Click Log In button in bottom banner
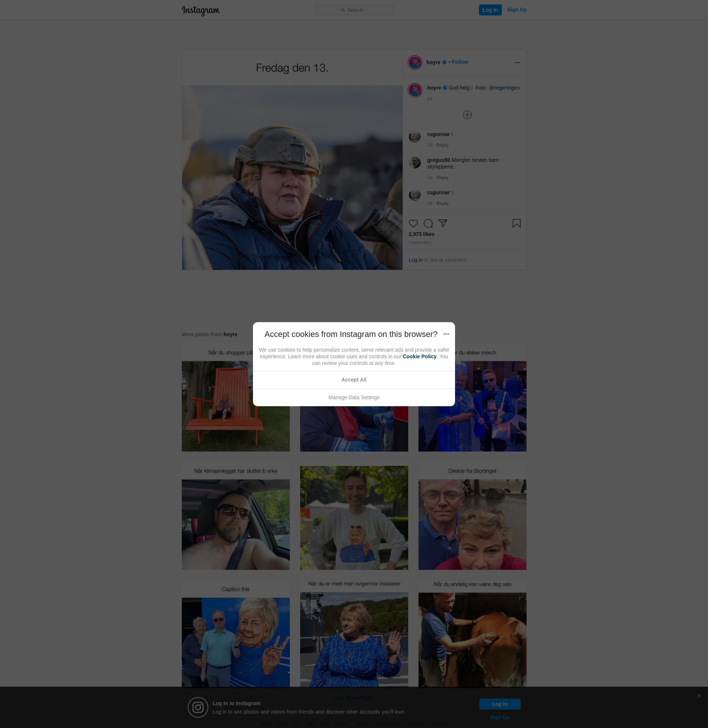This screenshot has width=708, height=728. click(x=499, y=704)
